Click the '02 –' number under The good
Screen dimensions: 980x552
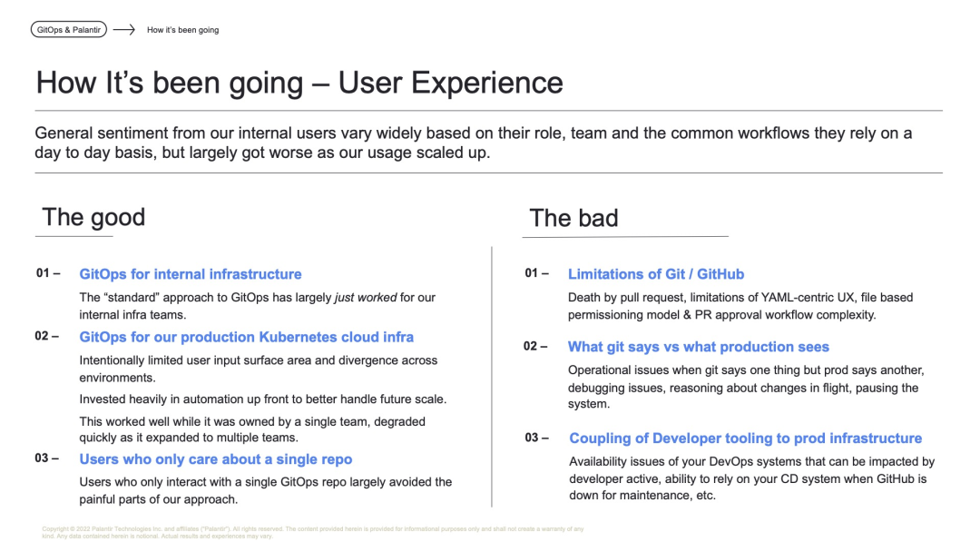[47, 336]
